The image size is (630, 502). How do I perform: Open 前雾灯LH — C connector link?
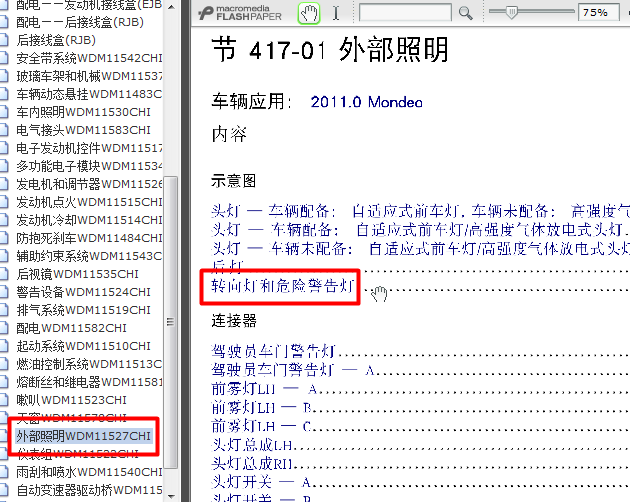pos(262,426)
